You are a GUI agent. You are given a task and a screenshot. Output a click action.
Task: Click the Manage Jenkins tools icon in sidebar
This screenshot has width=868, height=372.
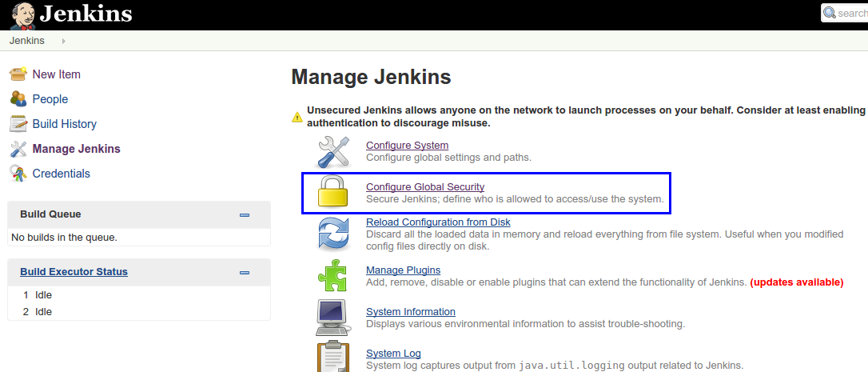pos(18,149)
